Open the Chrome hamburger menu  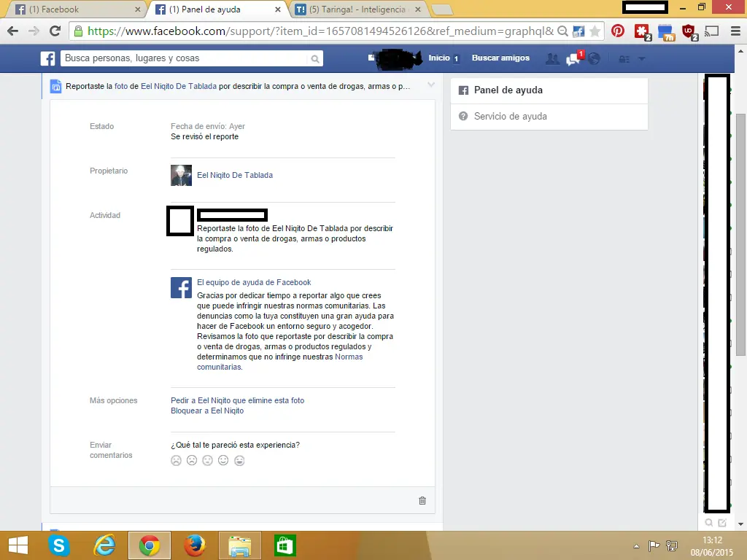(735, 31)
